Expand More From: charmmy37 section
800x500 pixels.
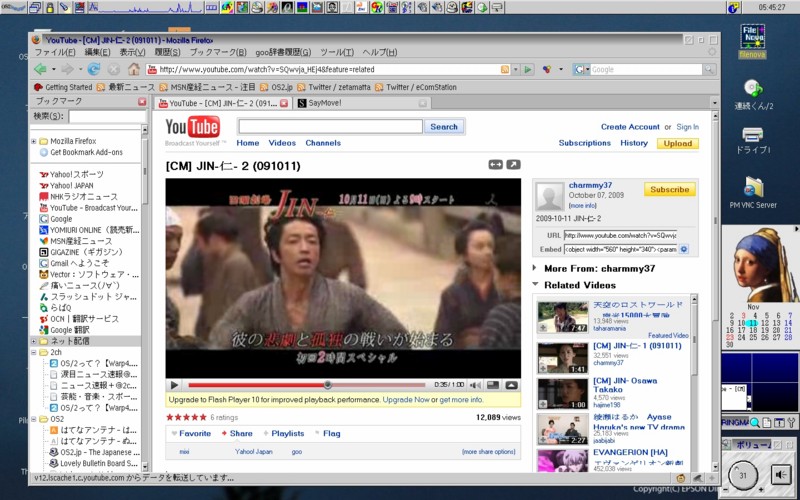[x=534, y=268]
